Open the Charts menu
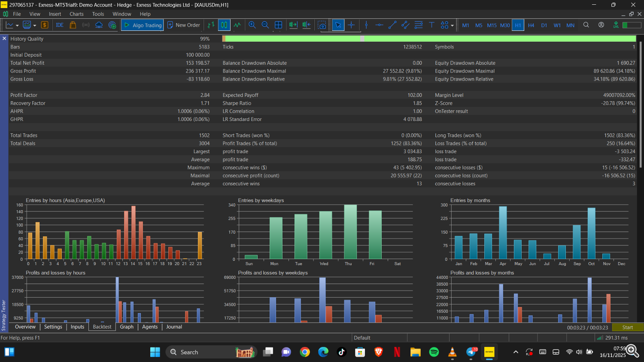The width and height of the screenshot is (644, 362). point(76,14)
